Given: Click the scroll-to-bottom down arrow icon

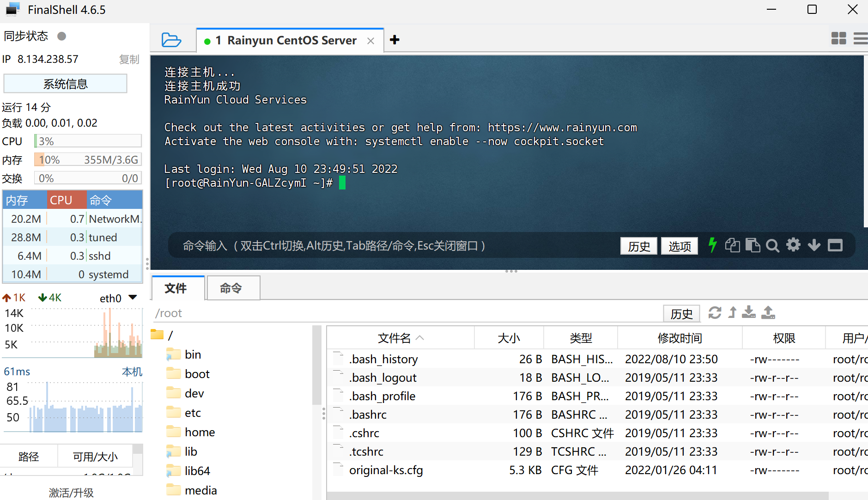Looking at the screenshot, I should point(814,245).
